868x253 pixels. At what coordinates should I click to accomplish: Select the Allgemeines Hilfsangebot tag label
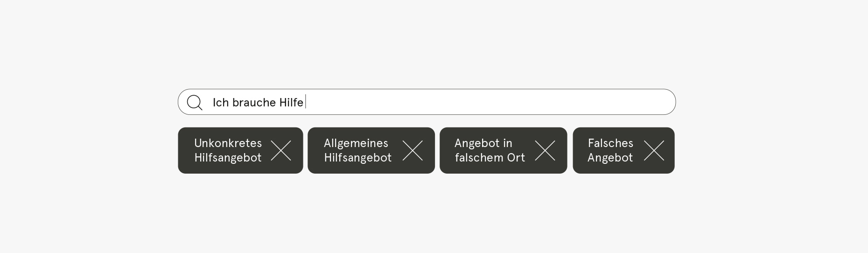coord(357,150)
